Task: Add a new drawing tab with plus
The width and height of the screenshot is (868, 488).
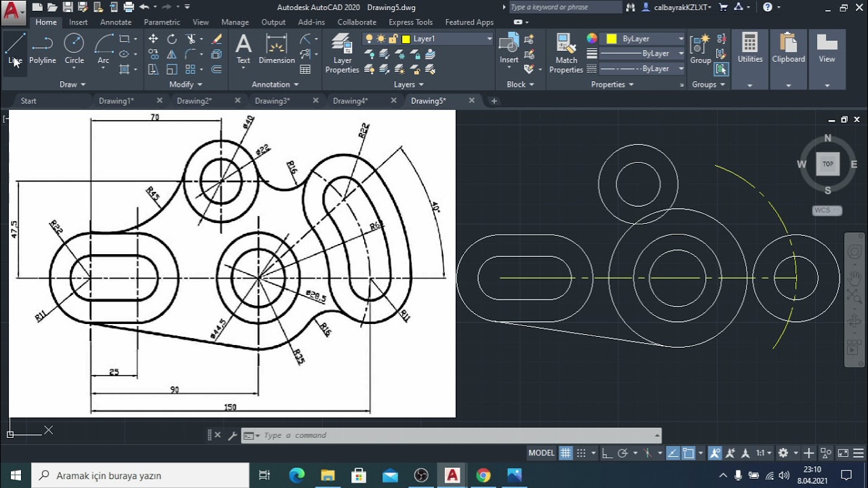Action: (494, 101)
